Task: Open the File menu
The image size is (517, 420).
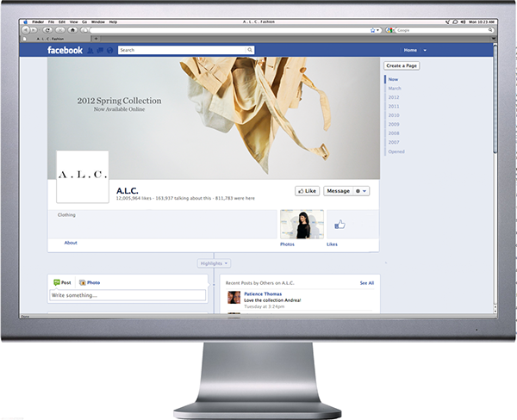Action: [51, 22]
